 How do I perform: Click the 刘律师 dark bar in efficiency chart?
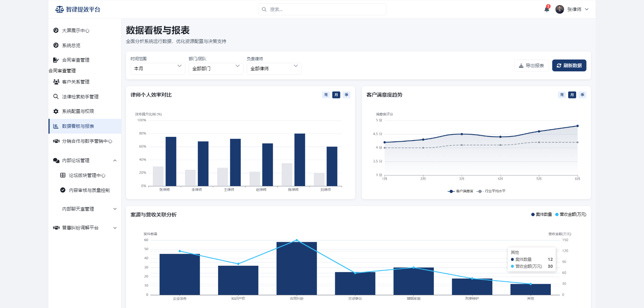click(332, 166)
